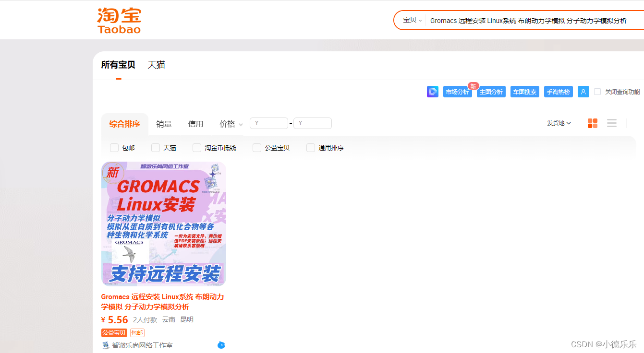Open the 主图分析 image analysis tool
Image resolution: width=644 pixels, height=353 pixels.
coord(491,92)
